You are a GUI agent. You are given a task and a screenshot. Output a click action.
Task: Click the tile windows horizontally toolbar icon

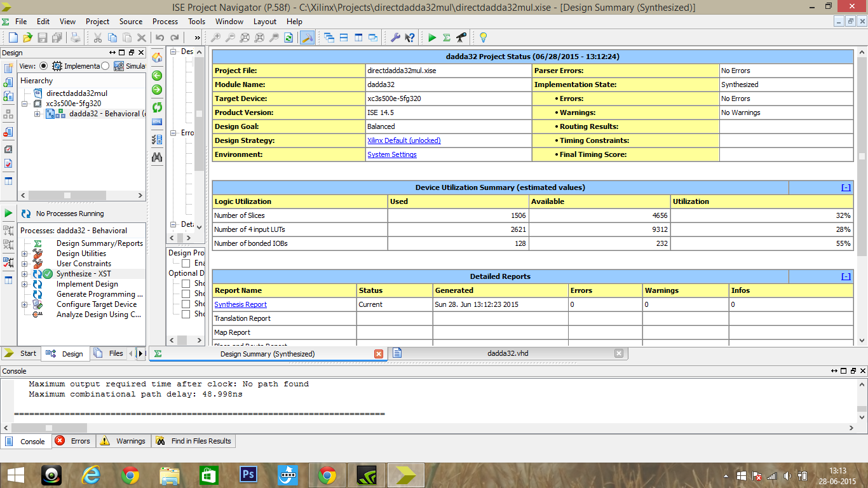coord(344,37)
